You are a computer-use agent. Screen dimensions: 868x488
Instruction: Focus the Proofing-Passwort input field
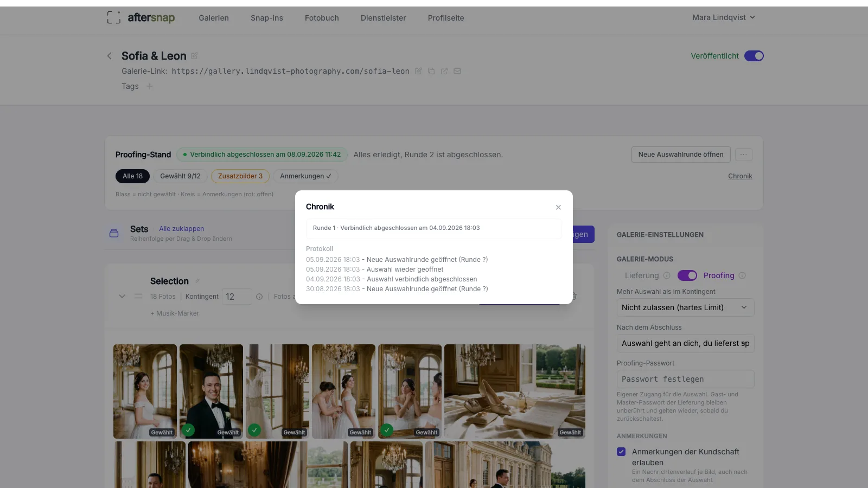point(685,379)
